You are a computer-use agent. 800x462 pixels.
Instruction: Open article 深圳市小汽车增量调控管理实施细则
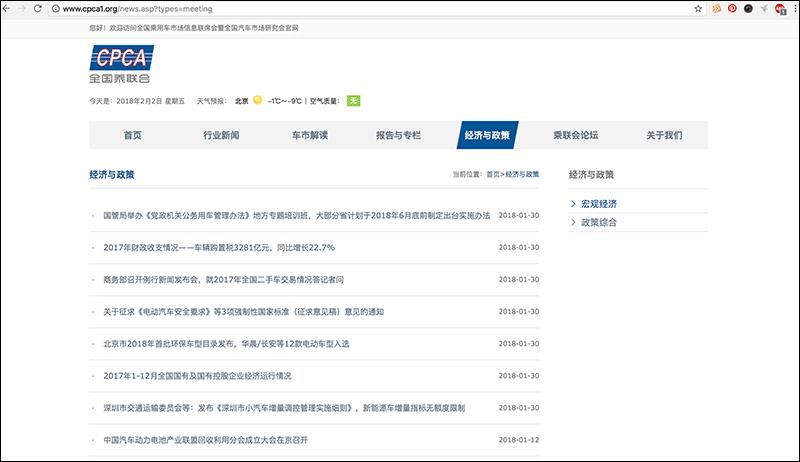click(x=284, y=408)
